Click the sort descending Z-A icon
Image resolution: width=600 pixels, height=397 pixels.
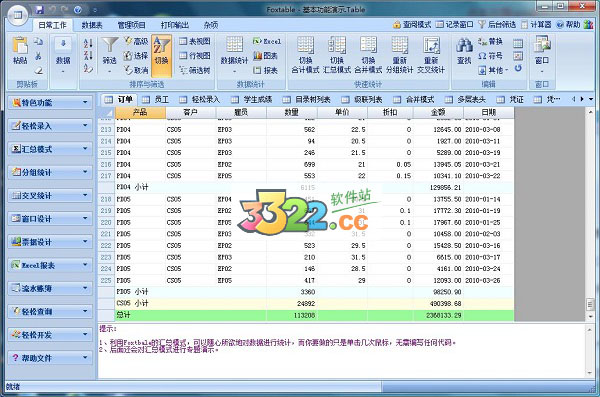coord(88,55)
